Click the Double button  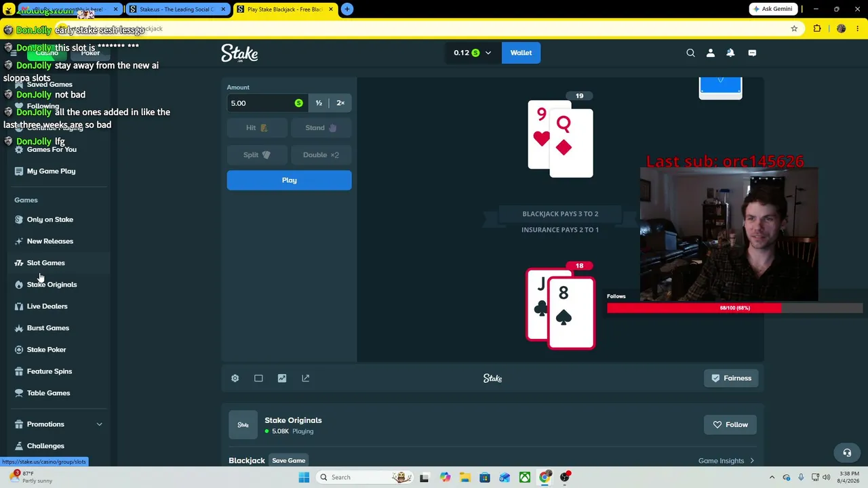pyautogui.click(x=321, y=155)
